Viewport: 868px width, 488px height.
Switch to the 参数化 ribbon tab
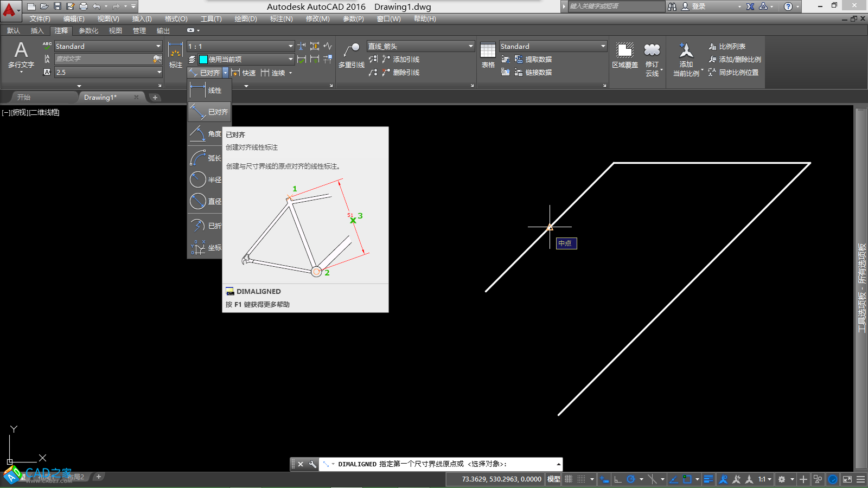[x=88, y=31]
